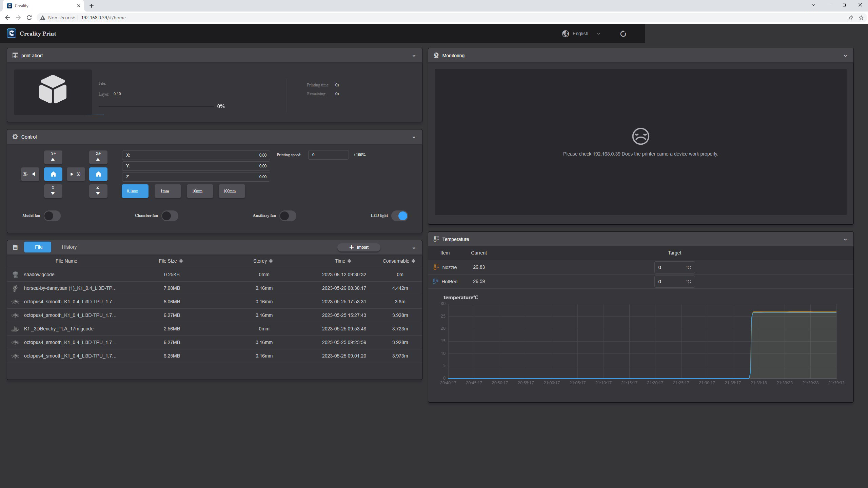Open the English language dropdown
Viewport: 868px width, 488px height.
581,34
